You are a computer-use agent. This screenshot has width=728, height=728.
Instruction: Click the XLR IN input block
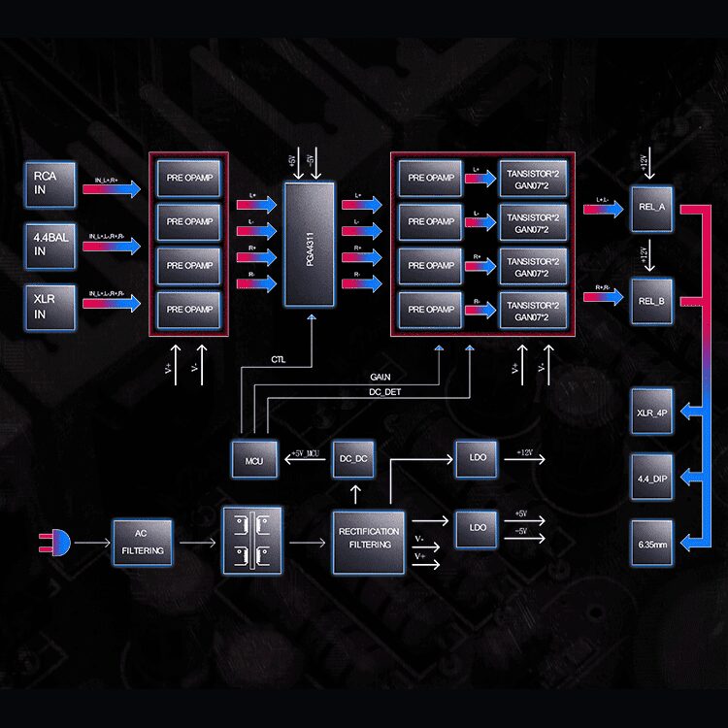coord(50,308)
